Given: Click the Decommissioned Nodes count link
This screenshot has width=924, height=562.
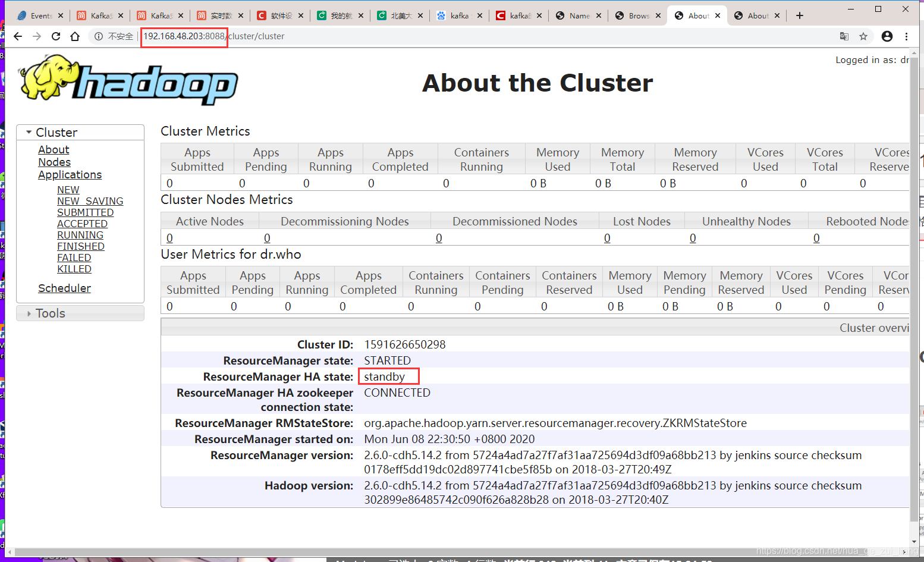Looking at the screenshot, I should point(439,238).
